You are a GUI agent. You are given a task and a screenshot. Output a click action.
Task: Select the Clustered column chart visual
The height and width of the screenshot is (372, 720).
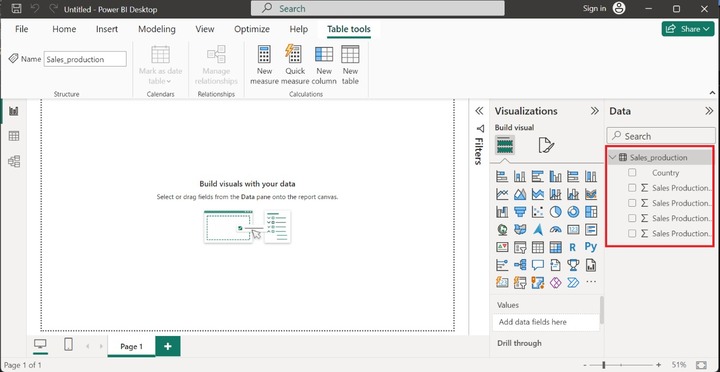(556, 176)
